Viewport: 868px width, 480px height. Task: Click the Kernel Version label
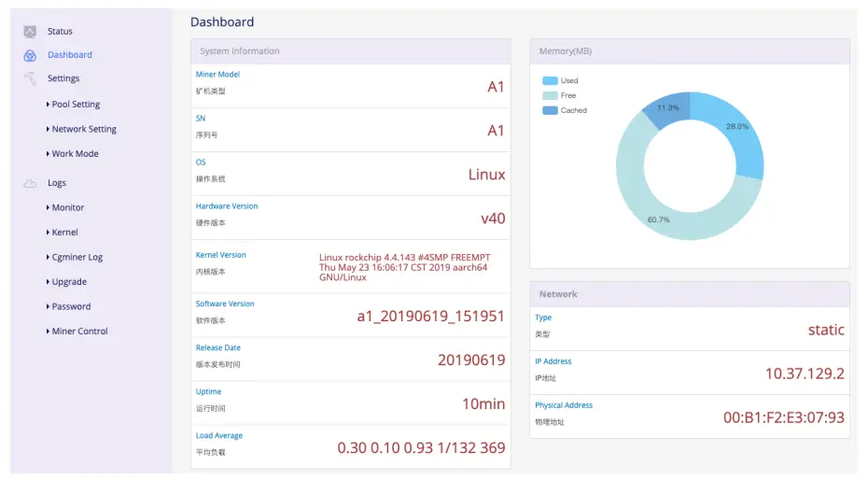click(220, 255)
